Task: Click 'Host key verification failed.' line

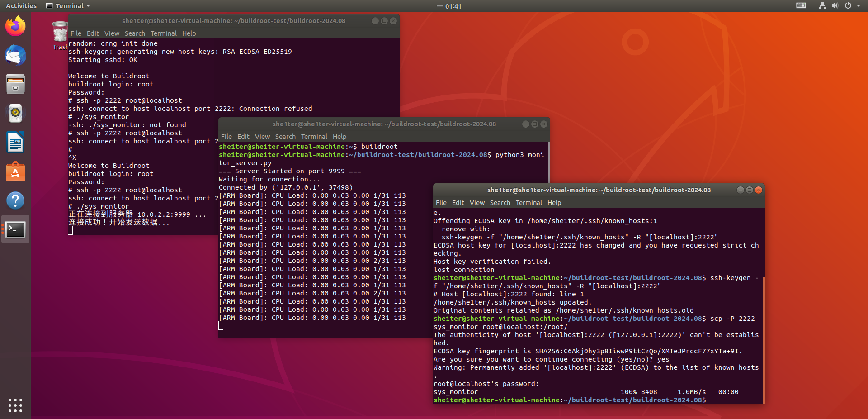Action: [x=492, y=262]
